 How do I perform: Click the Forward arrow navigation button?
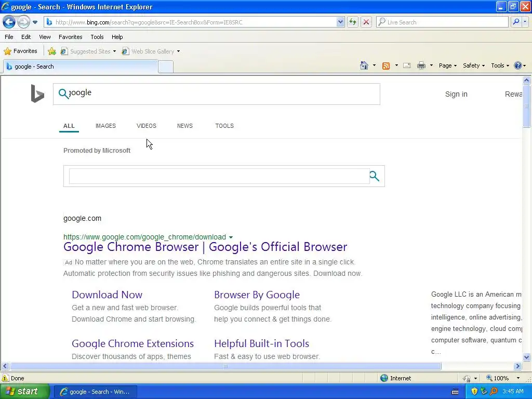23,22
